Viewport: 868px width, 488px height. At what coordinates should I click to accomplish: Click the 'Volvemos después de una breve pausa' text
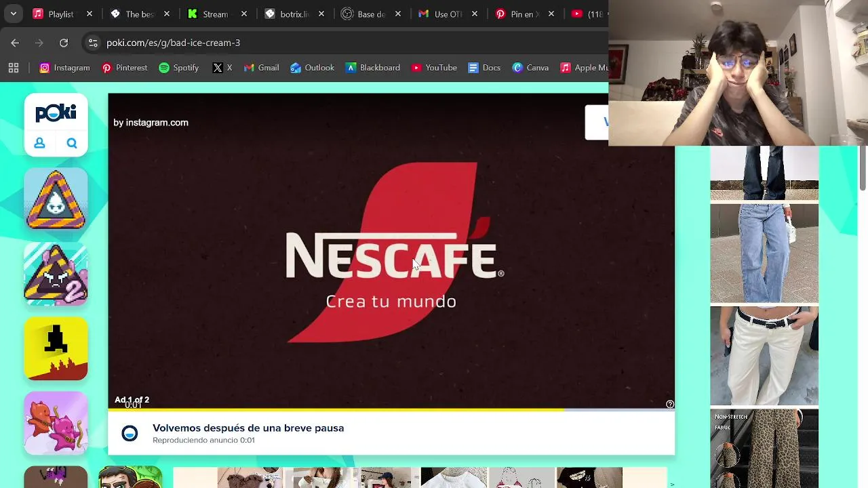[248, 428]
